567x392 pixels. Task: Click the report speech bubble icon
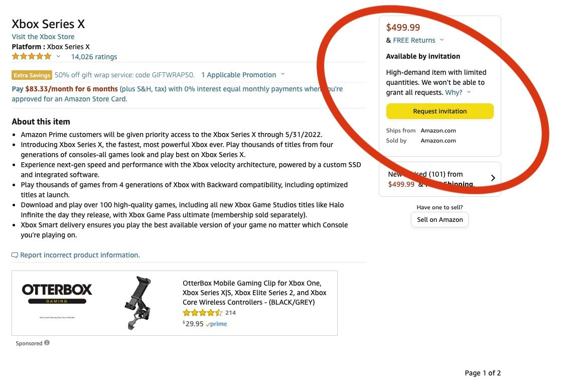click(15, 255)
